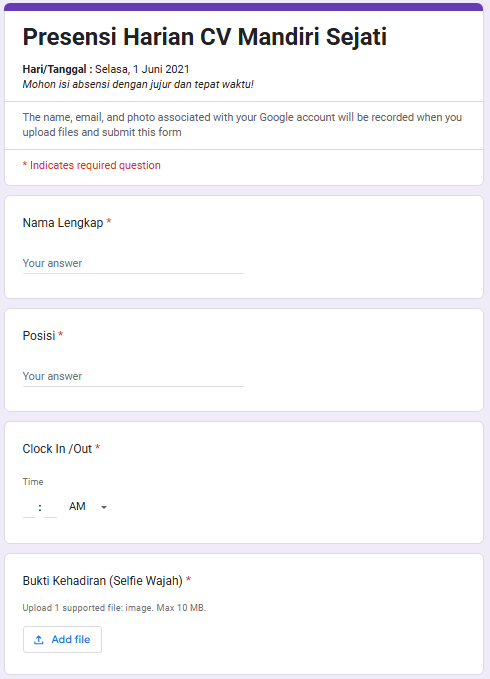Click the Google account recording notice

[242, 125]
